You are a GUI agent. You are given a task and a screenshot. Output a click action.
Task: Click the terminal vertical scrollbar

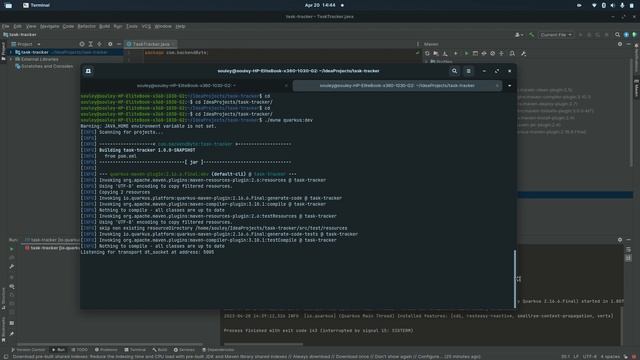click(515, 279)
